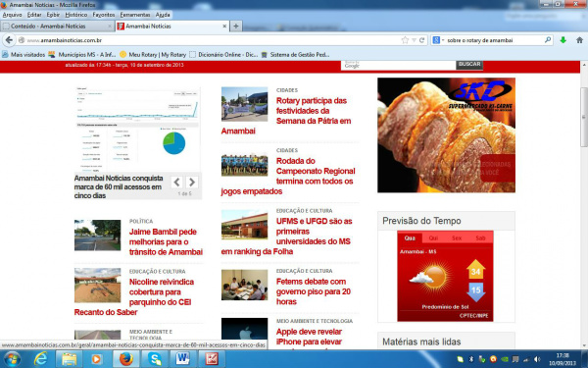
Task: Open Windows Media Player taskbar icon
Action: tap(96, 359)
